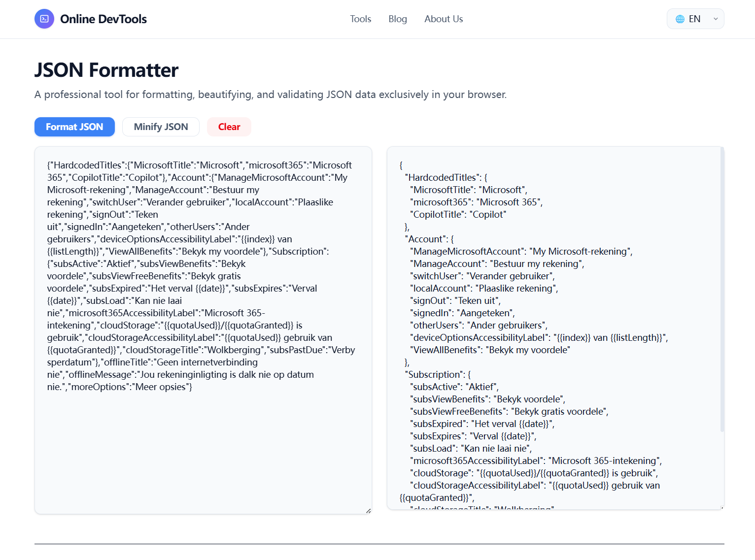Navigate to the Blog page

click(x=397, y=19)
